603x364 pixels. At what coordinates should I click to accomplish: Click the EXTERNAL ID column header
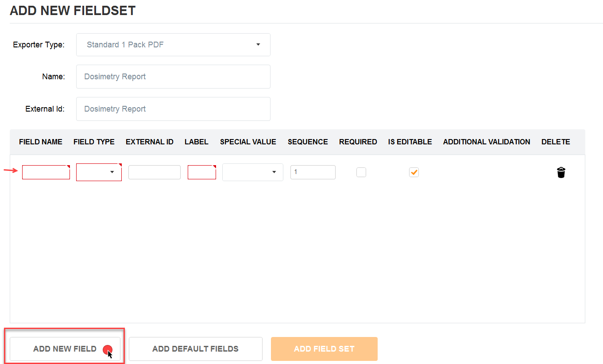(150, 142)
